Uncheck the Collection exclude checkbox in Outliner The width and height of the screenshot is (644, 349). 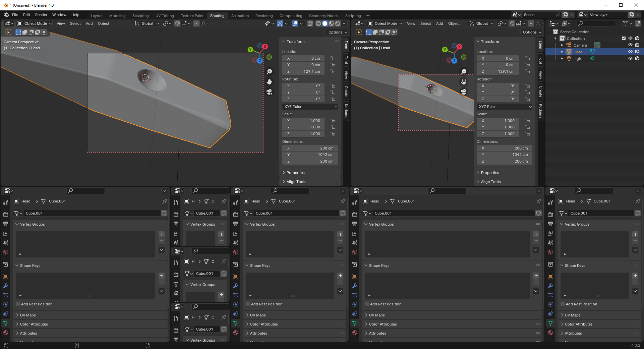(624, 39)
